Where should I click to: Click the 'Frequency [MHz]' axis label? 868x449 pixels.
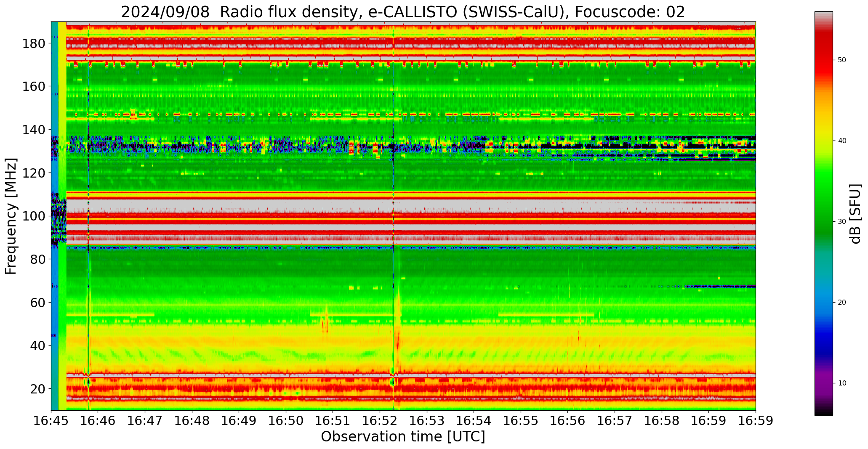11,216
